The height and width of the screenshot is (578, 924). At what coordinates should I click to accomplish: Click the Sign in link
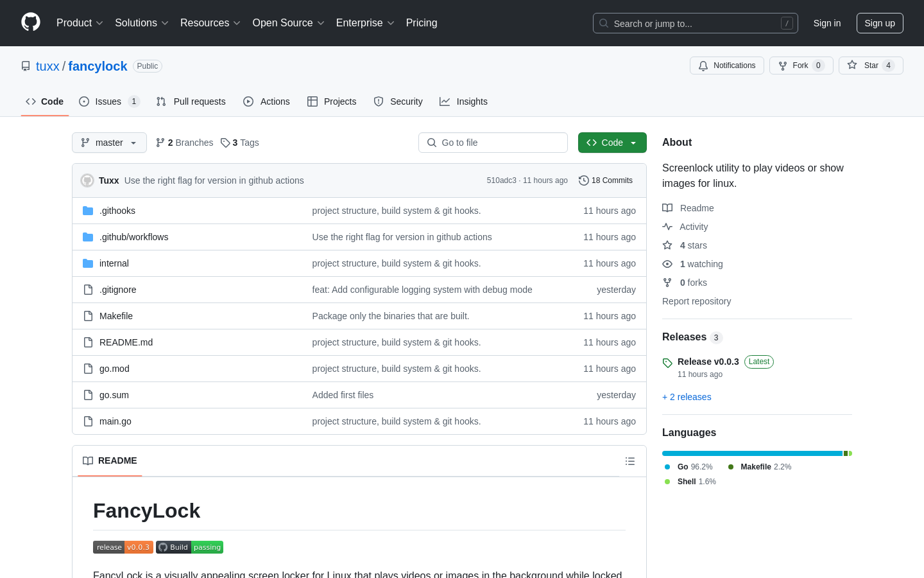tap(827, 23)
